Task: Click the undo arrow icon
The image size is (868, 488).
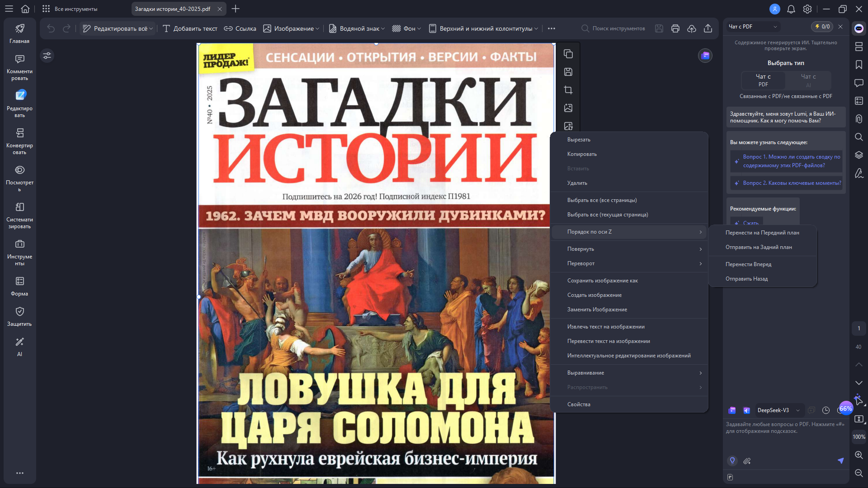Action: (x=51, y=28)
